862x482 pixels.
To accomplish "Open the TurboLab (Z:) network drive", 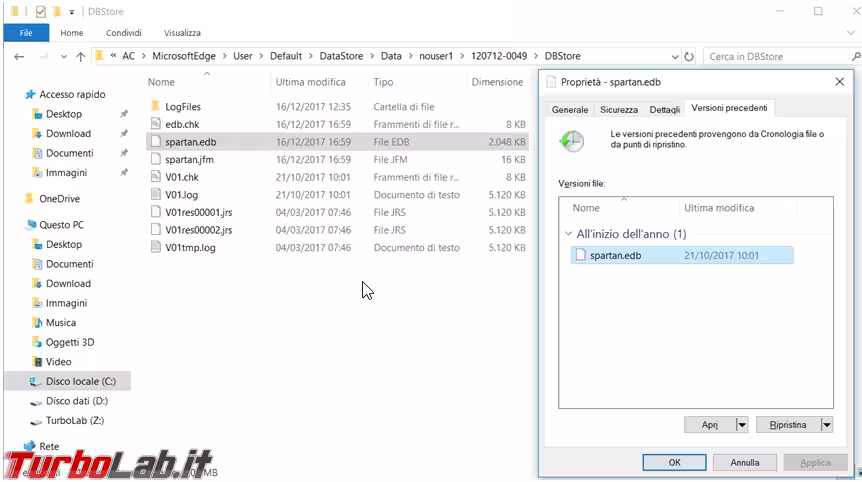I will [x=74, y=421].
